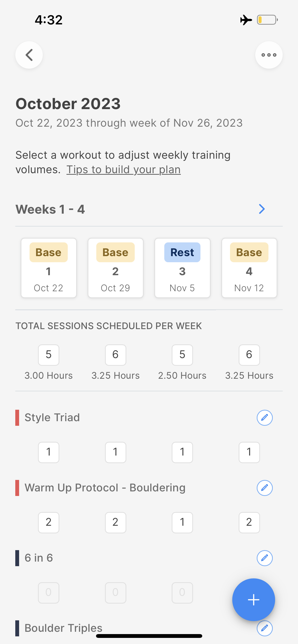The height and width of the screenshot is (644, 298).
Task: Tap the battery status icon
Action: click(x=267, y=20)
